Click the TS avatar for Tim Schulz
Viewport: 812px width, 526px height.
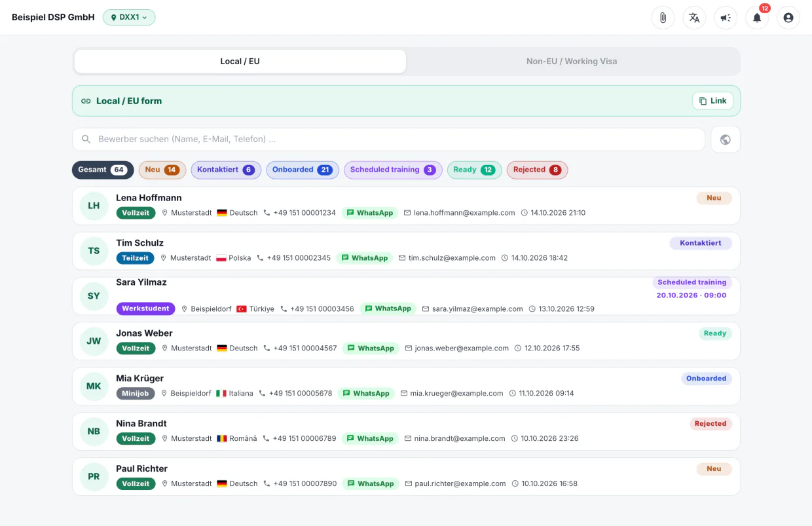94,251
